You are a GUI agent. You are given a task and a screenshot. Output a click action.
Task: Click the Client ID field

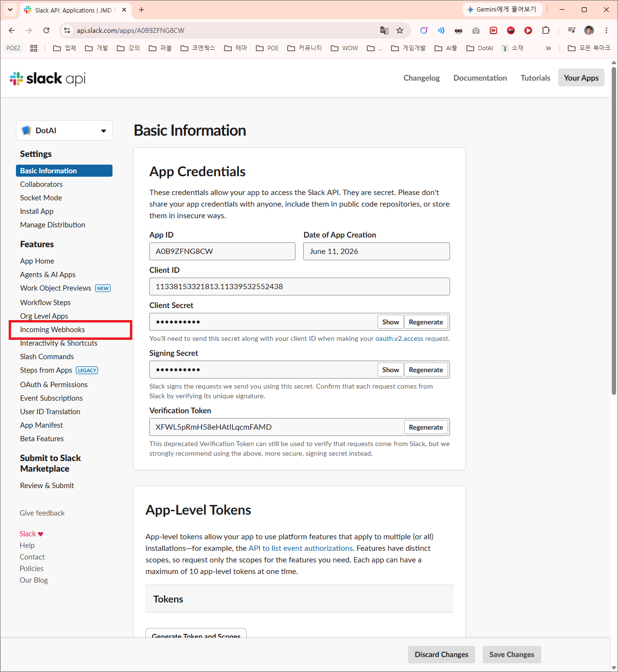tap(299, 286)
